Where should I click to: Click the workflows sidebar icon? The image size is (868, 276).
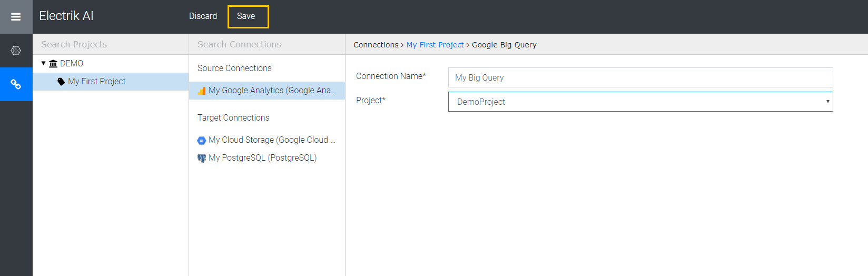pyautogui.click(x=16, y=51)
